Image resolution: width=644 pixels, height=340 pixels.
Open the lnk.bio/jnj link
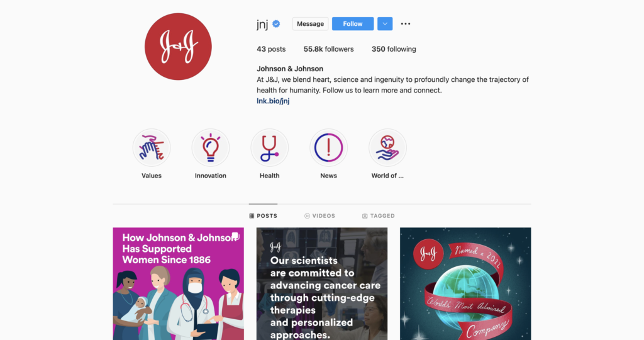(273, 101)
